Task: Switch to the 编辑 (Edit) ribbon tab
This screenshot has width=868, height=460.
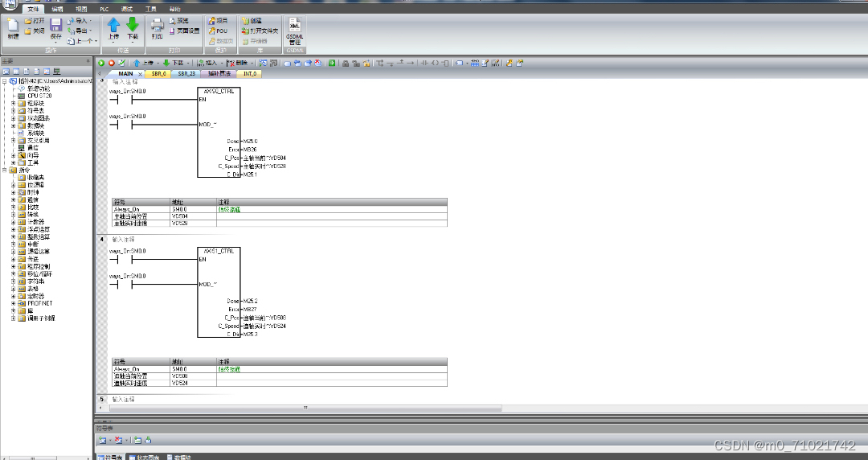Action: click(x=57, y=9)
